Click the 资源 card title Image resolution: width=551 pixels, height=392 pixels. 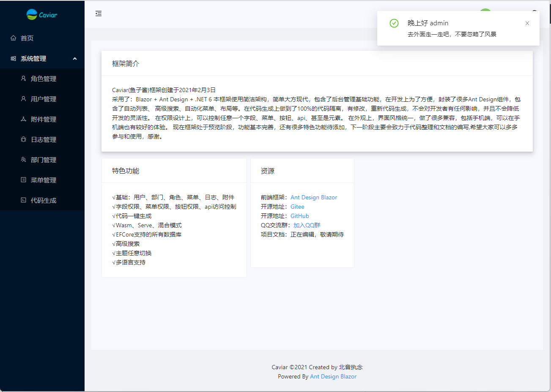(x=268, y=171)
